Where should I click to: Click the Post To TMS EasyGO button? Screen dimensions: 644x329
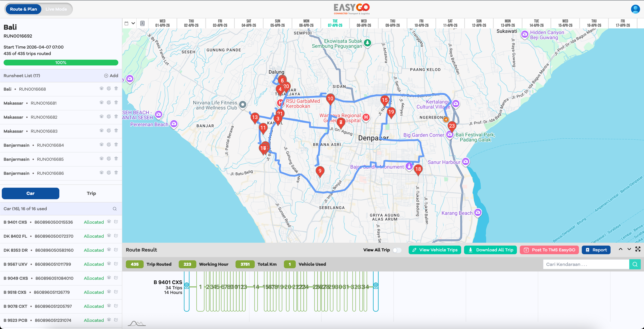tap(549, 250)
